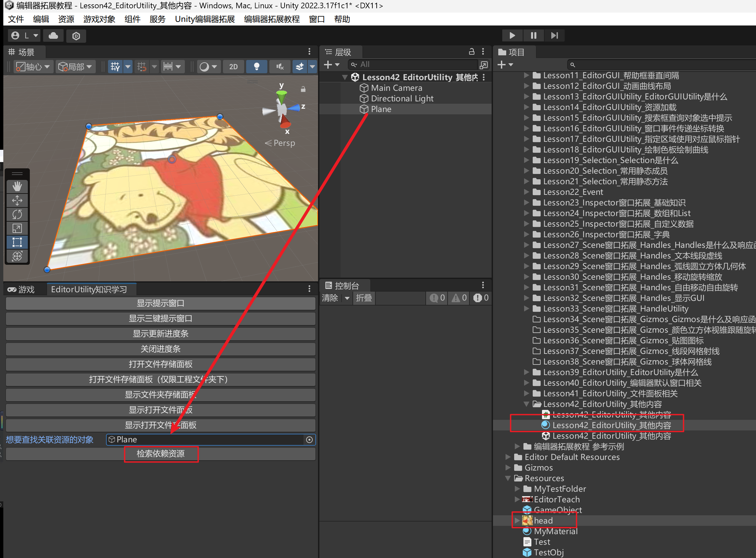
Task: Select the Move tool in scene
Action: pyautogui.click(x=17, y=201)
